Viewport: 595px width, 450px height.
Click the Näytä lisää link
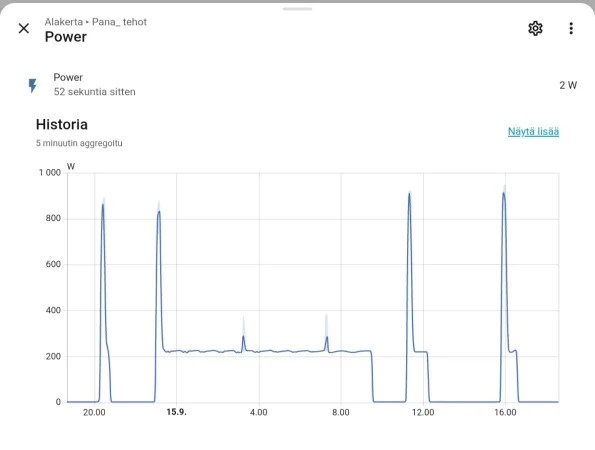pos(533,131)
